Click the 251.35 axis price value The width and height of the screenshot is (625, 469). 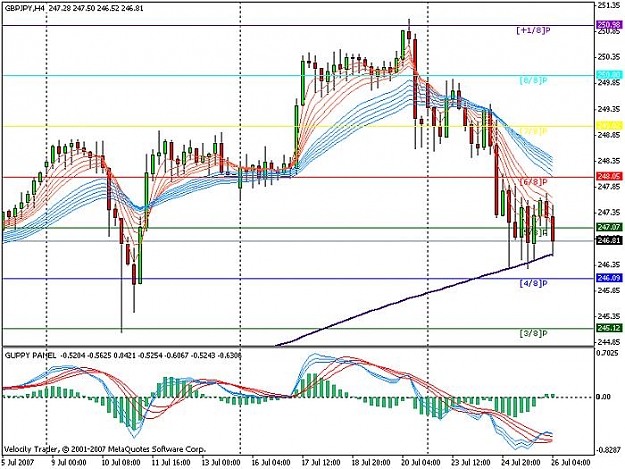coord(609,5)
